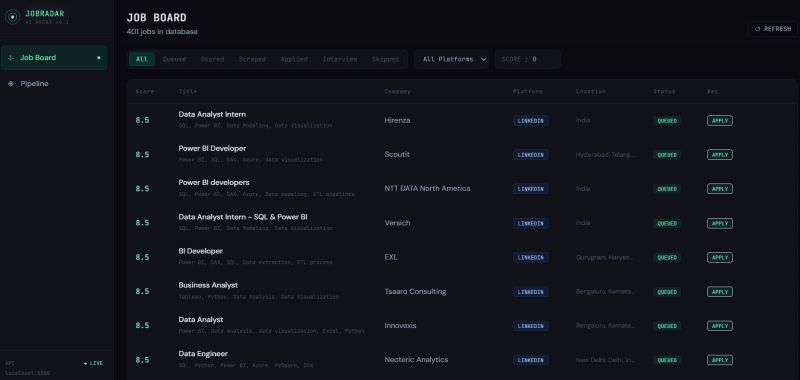The image size is (800, 380).
Task: Click the Scoutit company name
Action: (x=397, y=155)
